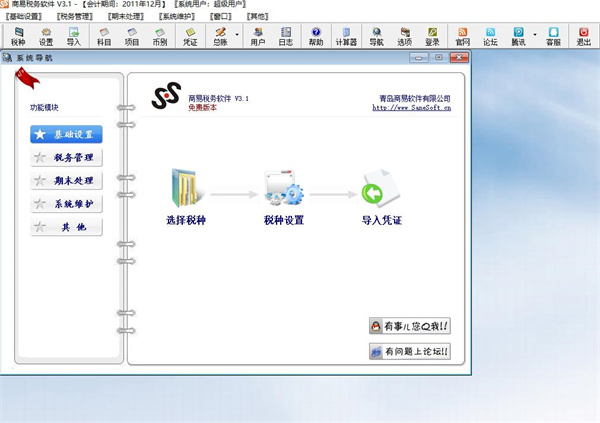This screenshot has height=423, width=600.
Task: Expand the dropdown arrow beside 腾讯
Action: (535, 35)
